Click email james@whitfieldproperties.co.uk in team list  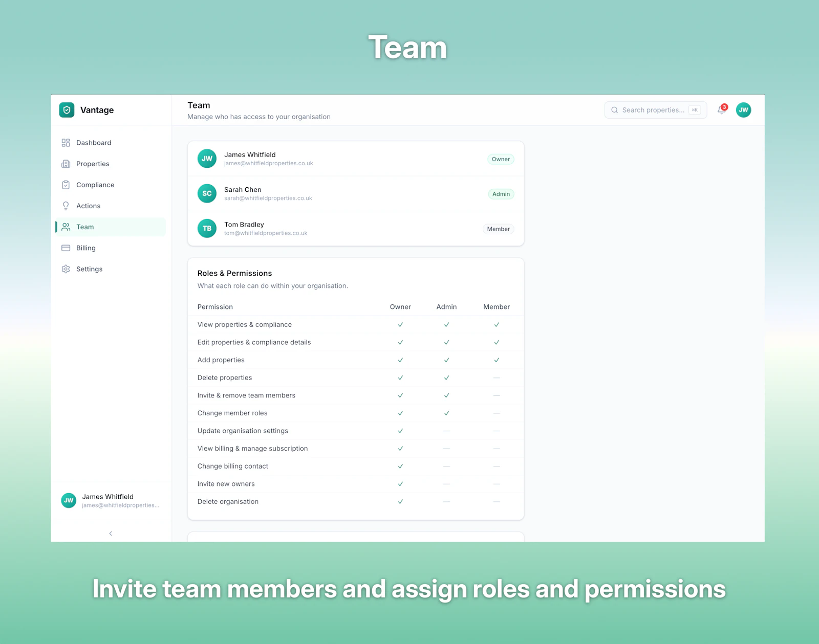pyautogui.click(x=269, y=163)
